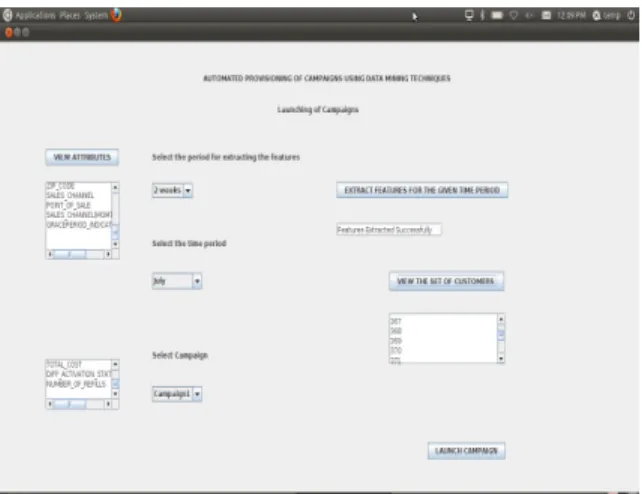Image resolution: width=642 pixels, height=494 pixels.
Task: Select DIFF_ACTIVATION_STAT in lower list
Action: (x=78, y=374)
